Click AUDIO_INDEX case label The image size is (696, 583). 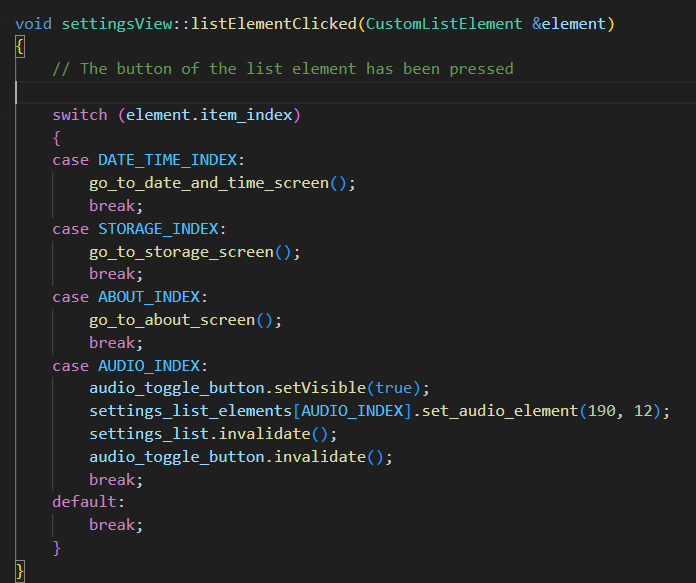pos(149,366)
